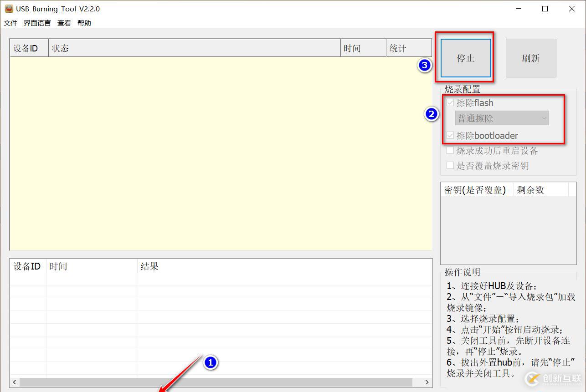Image resolution: width=586 pixels, height=392 pixels.
Task: Minimize the USB Burning Tool window
Action: 519,9
